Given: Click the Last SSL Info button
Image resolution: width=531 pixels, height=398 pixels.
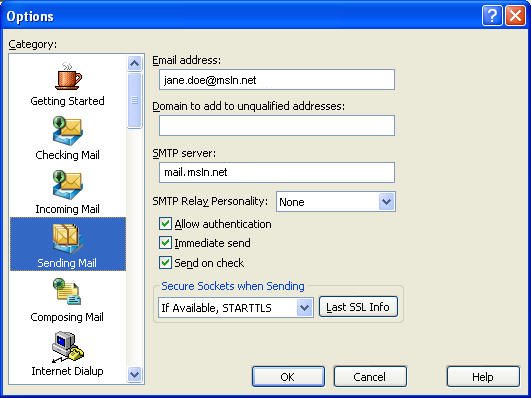Looking at the screenshot, I should [358, 307].
